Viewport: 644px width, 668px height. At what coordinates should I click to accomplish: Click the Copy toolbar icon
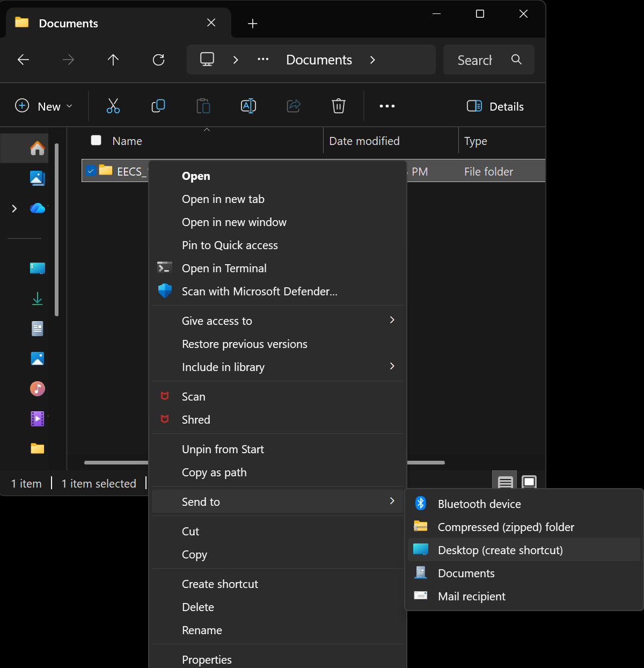point(158,106)
